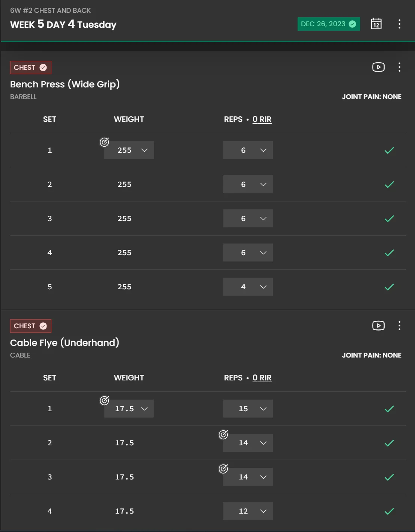415x532 pixels.
Task: Play Cable Flye exercise video
Action: pos(378,326)
